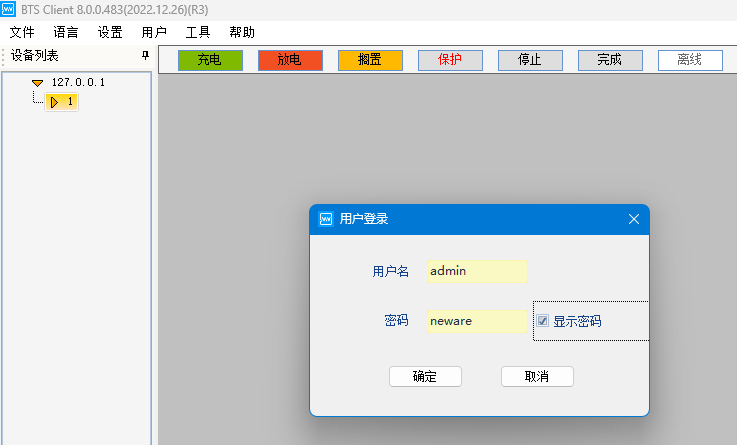Open the 语言 menu
The image size is (737, 445).
pos(66,32)
